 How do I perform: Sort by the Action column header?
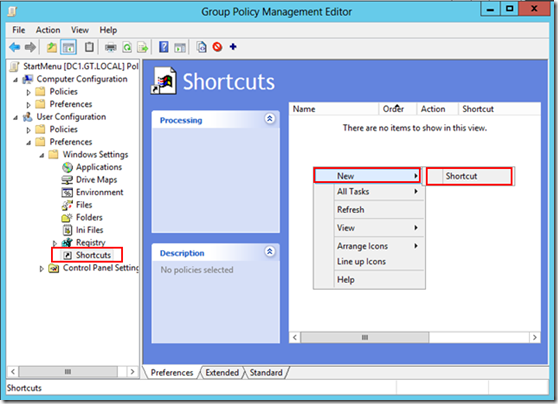pos(437,109)
